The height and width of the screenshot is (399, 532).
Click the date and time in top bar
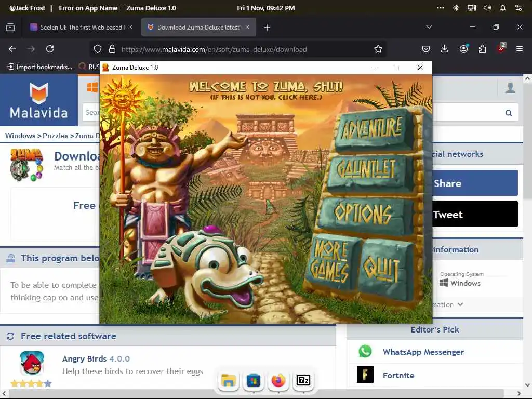click(x=265, y=8)
